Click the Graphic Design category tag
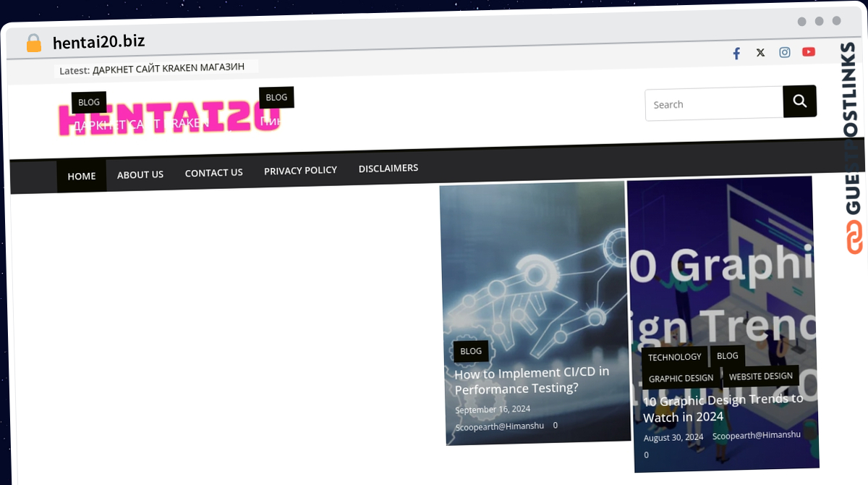Image resolution: width=868 pixels, height=485 pixels. point(681,378)
